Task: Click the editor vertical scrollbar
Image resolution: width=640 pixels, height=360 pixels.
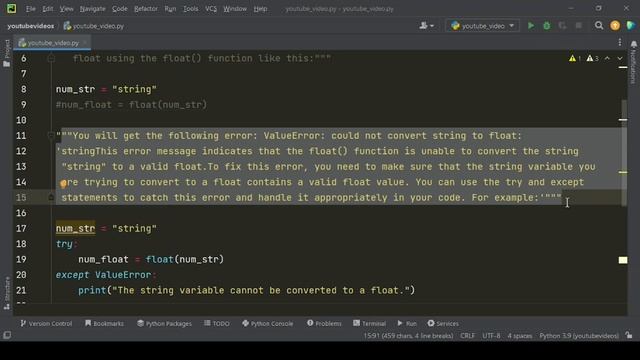Action: [624, 153]
